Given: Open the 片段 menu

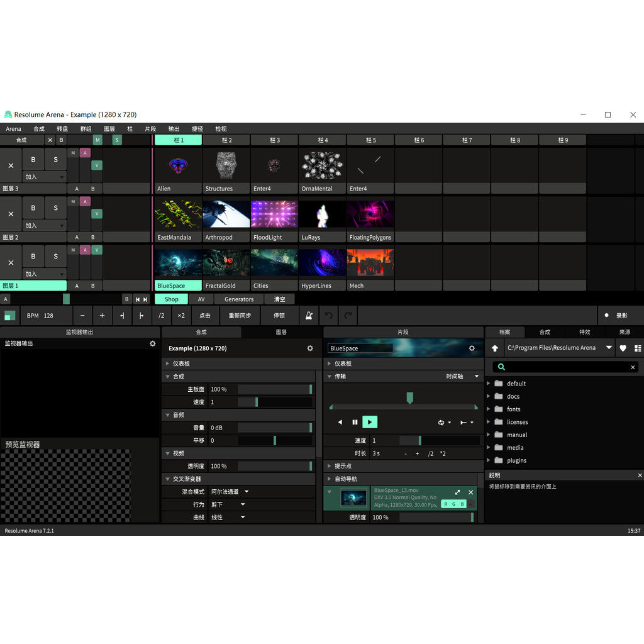Looking at the screenshot, I should click(x=150, y=128).
